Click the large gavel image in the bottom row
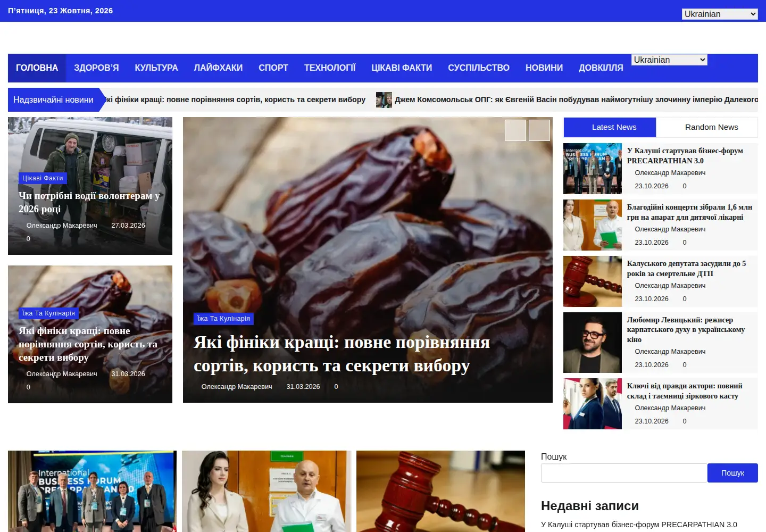This screenshot has height=532, width=766. (440, 491)
